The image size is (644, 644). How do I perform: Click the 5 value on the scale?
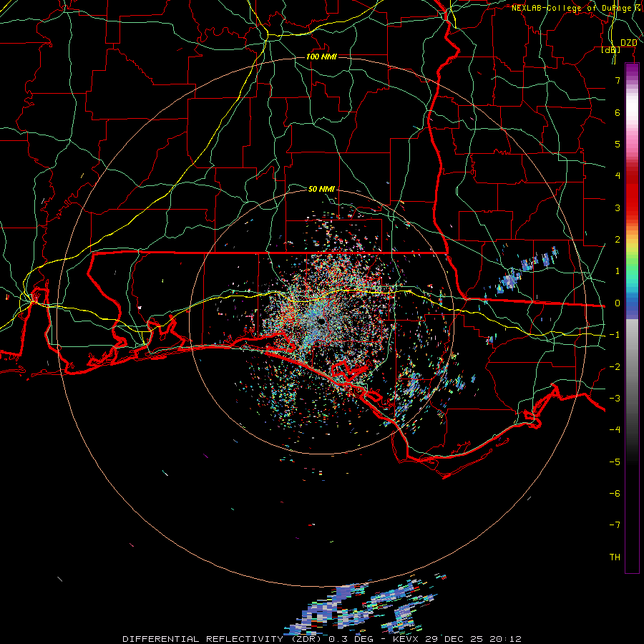click(x=618, y=144)
